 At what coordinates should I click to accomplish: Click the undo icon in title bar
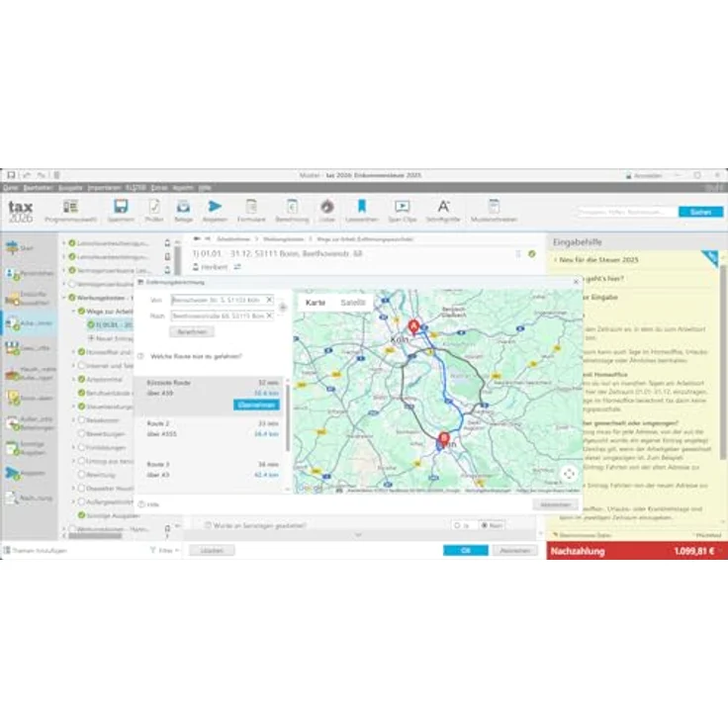pos(27,175)
